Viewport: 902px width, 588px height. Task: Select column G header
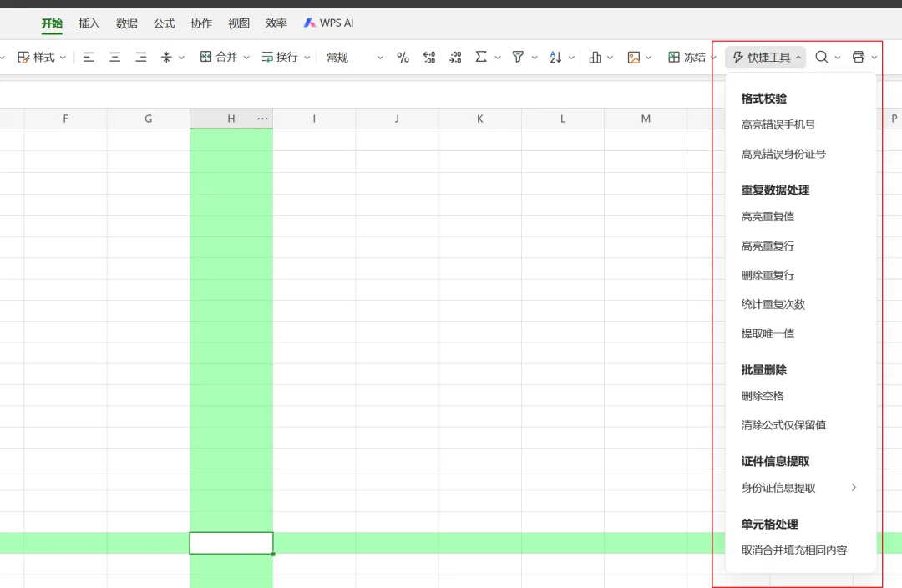(x=149, y=119)
